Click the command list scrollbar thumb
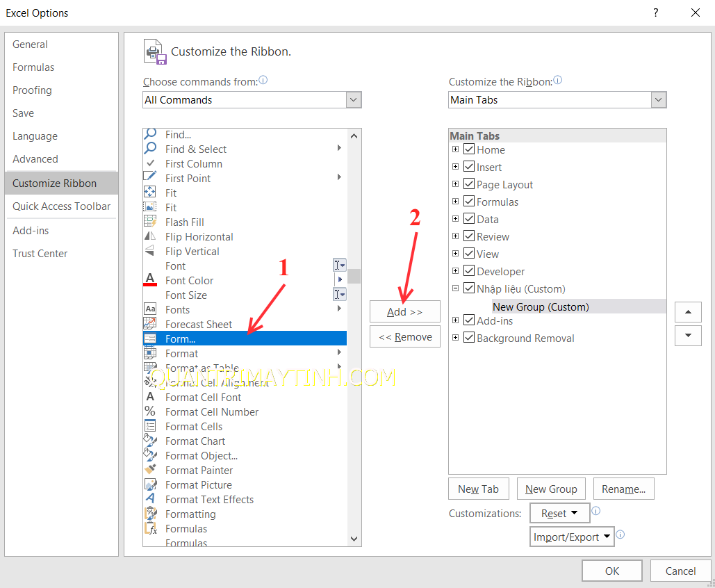The height and width of the screenshot is (588, 715). (354, 276)
